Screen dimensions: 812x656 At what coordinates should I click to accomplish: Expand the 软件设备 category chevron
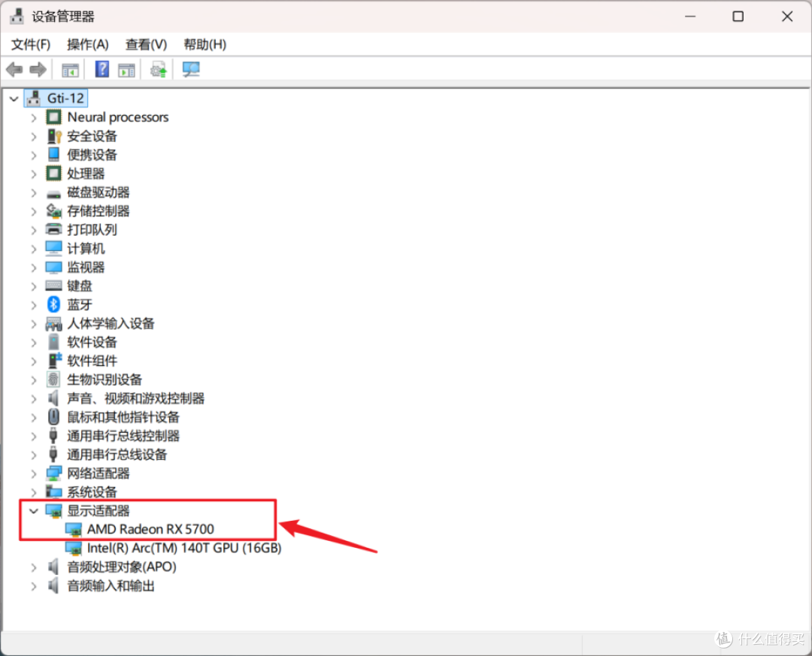coord(34,342)
